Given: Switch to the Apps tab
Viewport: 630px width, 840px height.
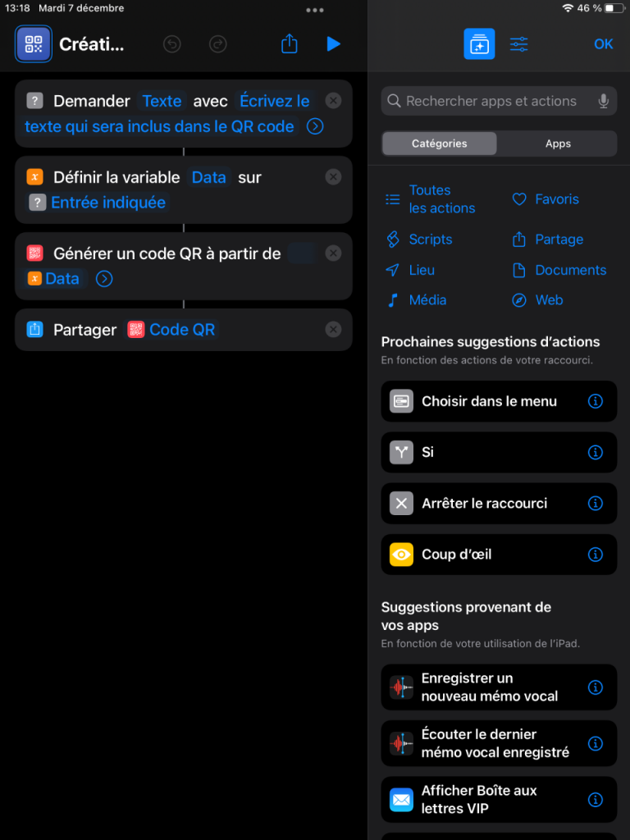Looking at the screenshot, I should (x=558, y=144).
